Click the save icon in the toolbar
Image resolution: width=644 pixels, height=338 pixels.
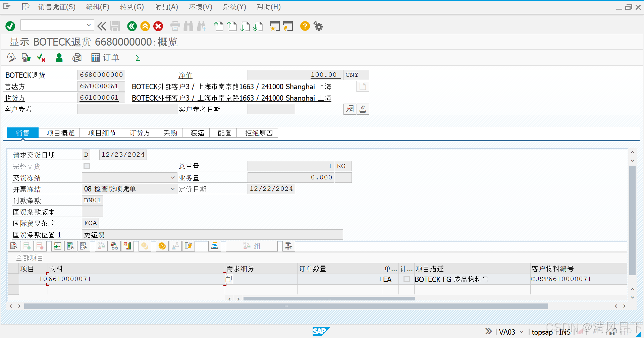(x=115, y=26)
